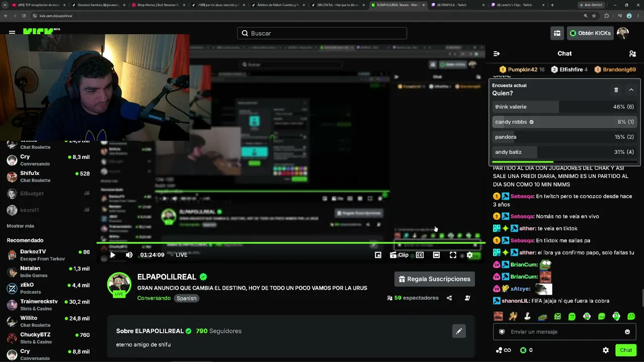Open channel points icon below chat
The width and height of the screenshot is (644, 362).
pos(503,350)
